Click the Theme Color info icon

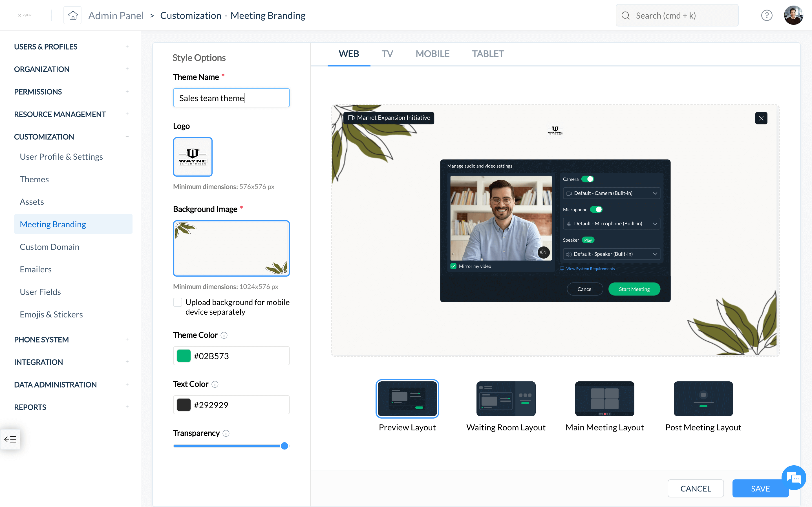(224, 335)
